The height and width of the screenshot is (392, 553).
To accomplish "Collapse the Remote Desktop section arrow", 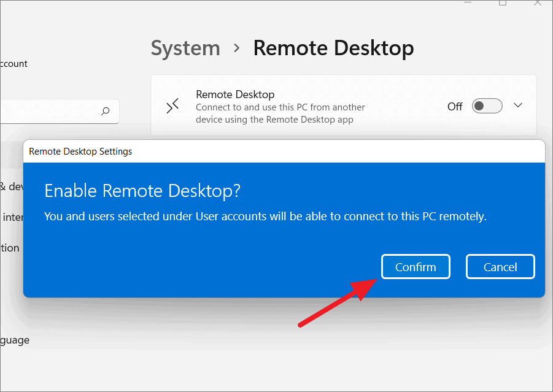I will (x=518, y=105).
